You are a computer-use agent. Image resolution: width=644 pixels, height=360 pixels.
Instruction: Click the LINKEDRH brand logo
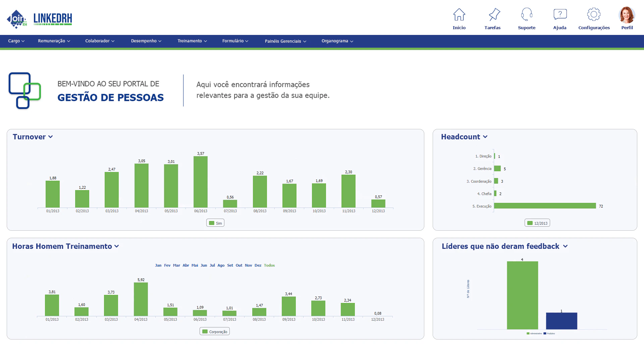tap(53, 19)
